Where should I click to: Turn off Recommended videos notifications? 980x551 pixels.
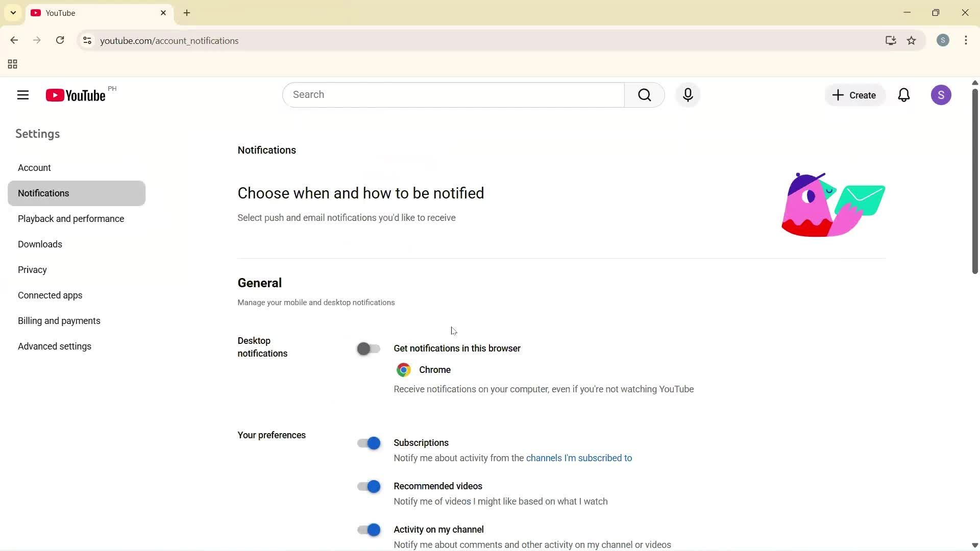[369, 486]
